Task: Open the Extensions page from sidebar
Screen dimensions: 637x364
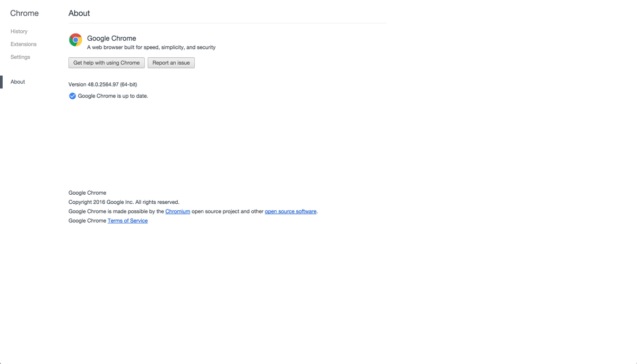Action: tap(23, 44)
